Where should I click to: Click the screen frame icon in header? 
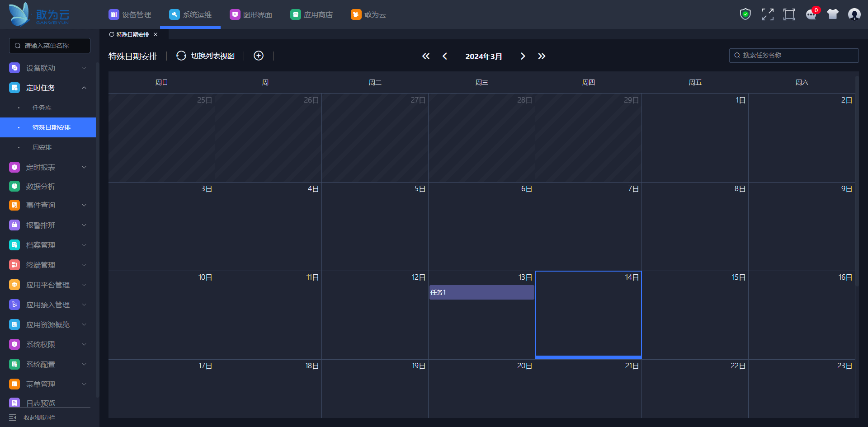point(789,14)
